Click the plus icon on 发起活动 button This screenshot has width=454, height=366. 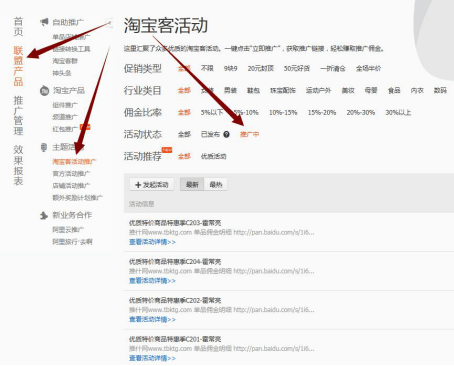tap(138, 185)
